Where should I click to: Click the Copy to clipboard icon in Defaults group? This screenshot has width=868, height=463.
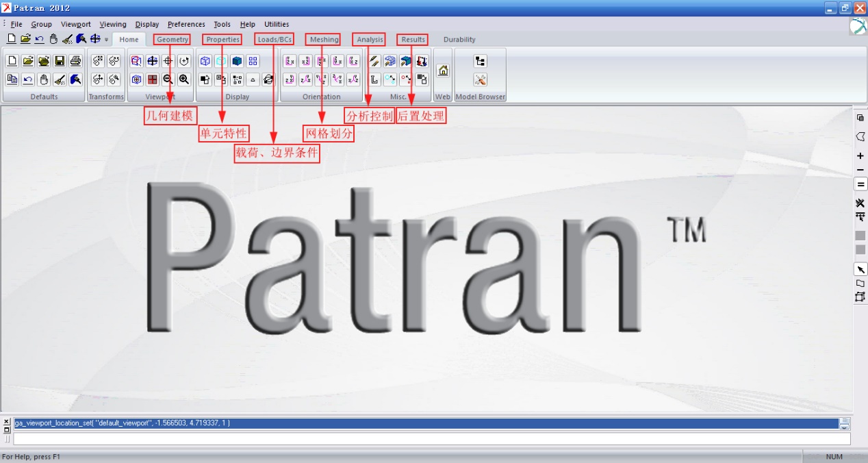[12, 79]
